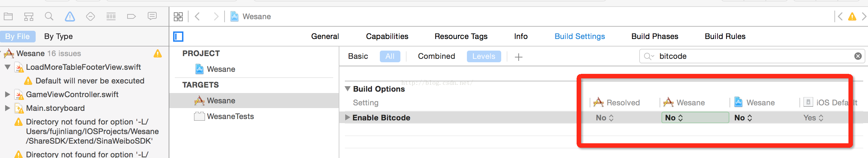The image size is (868, 158).
Task: Open the Symbol navigator hierarchy icon
Action: click(x=29, y=16)
